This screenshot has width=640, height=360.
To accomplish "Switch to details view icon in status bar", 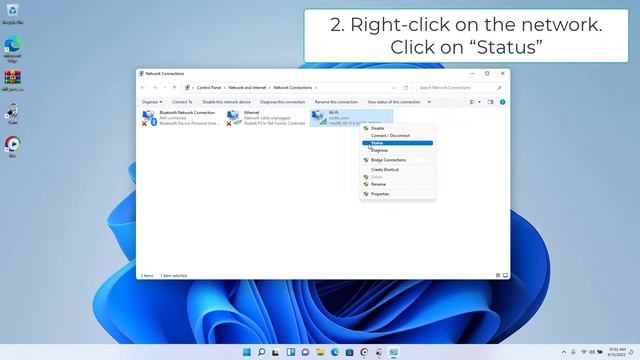I will point(498,276).
